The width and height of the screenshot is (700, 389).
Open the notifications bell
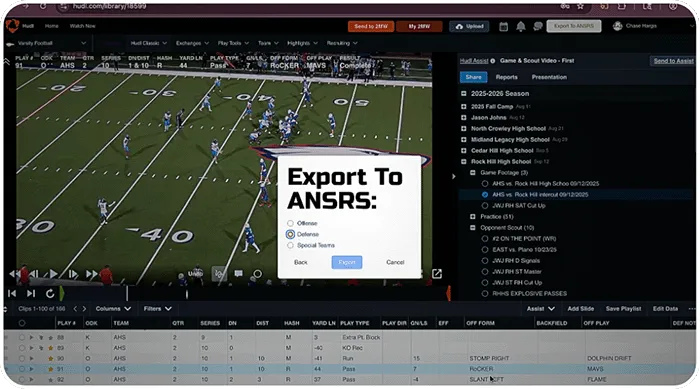[x=521, y=26]
